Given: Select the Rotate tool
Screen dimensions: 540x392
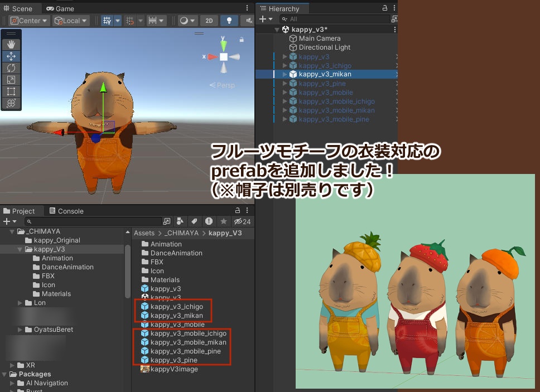Looking at the screenshot, I should click(11, 68).
